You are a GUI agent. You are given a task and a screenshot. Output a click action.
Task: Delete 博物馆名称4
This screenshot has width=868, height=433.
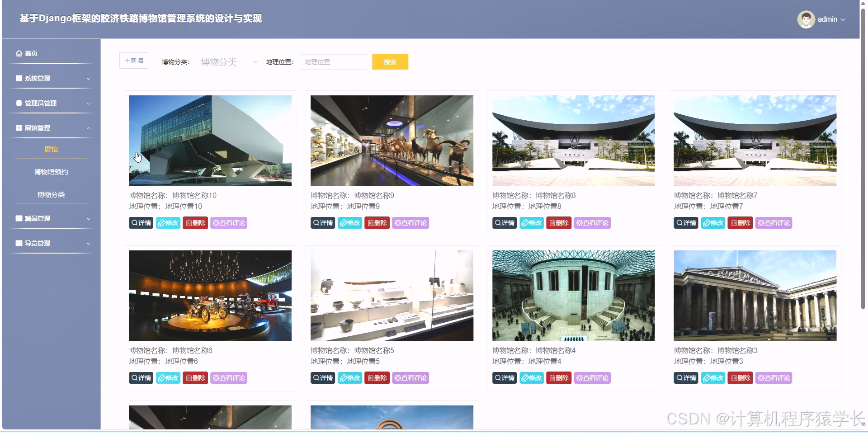[559, 378]
